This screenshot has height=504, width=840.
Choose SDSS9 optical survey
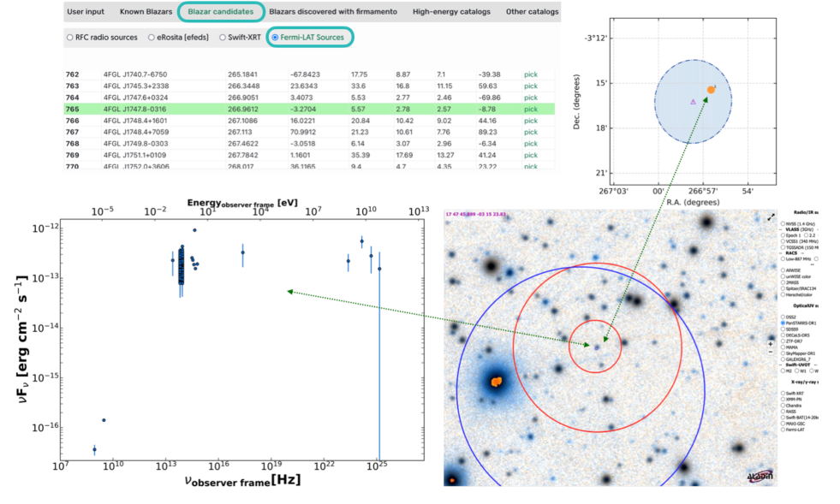tap(783, 329)
